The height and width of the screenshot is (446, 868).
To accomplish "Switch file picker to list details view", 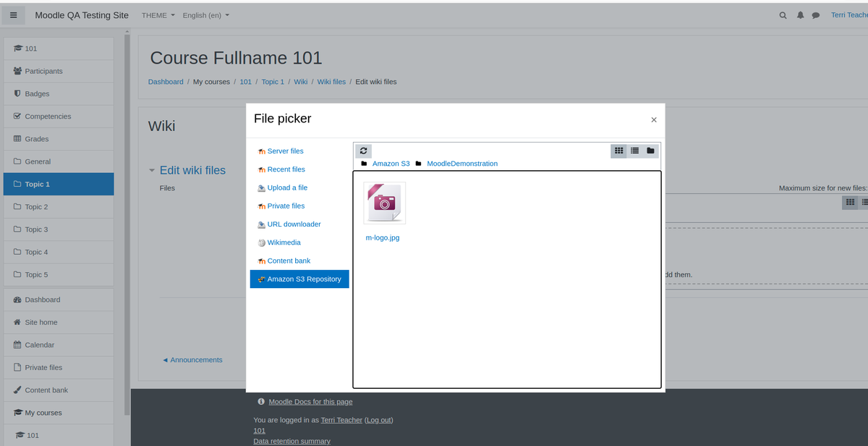I will [x=635, y=151].
